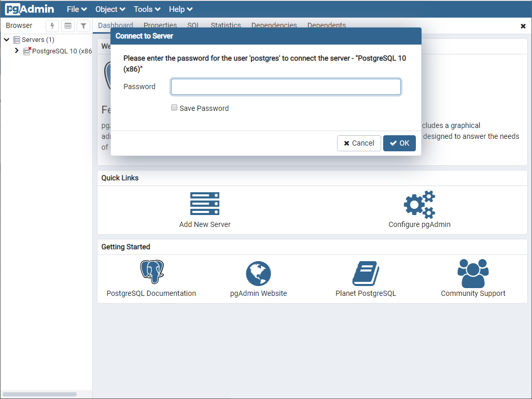Click the Connect to Server dialog title

click(x=144, y=36)
